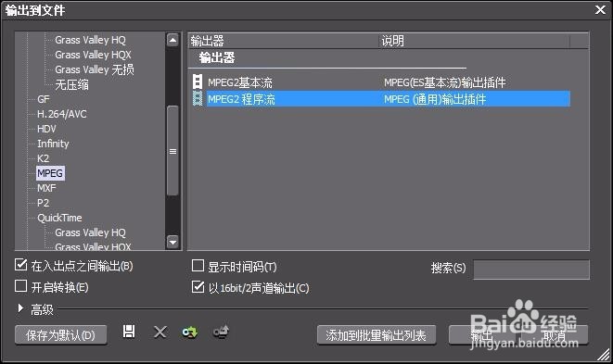Viewport: 613px width, 364px height.
Task: Click the tree scroll down arrow
Action: click(172, 242)
